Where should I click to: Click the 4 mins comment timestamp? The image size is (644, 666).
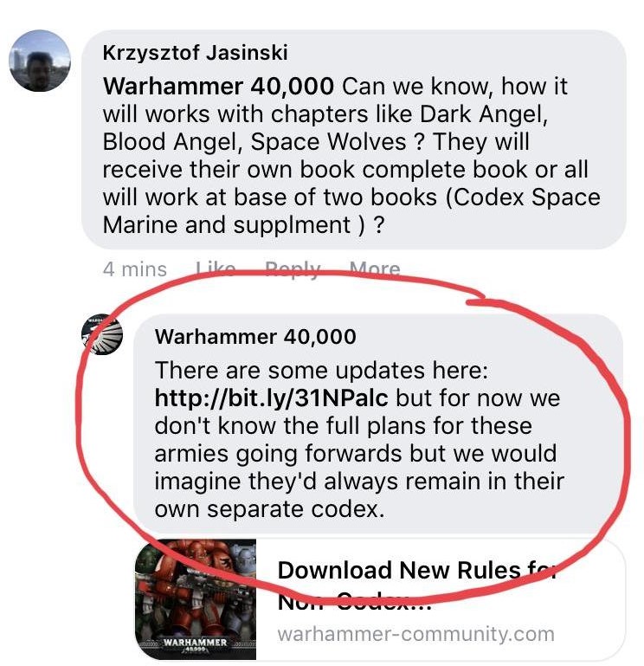[x=135, y=269]
